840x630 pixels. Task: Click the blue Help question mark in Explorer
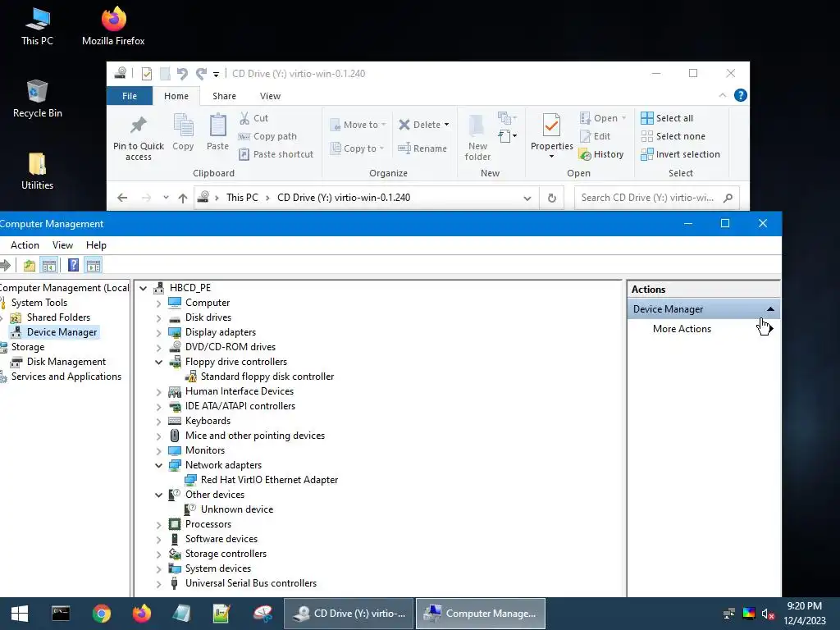(741, 95)
